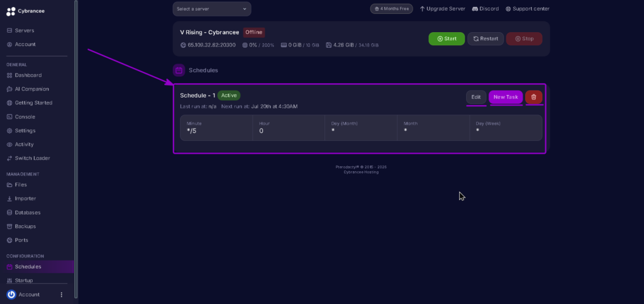Viewport: 644px width, 304px height.
Task: Click the Active status badge
Action: (x=229, y=95)
